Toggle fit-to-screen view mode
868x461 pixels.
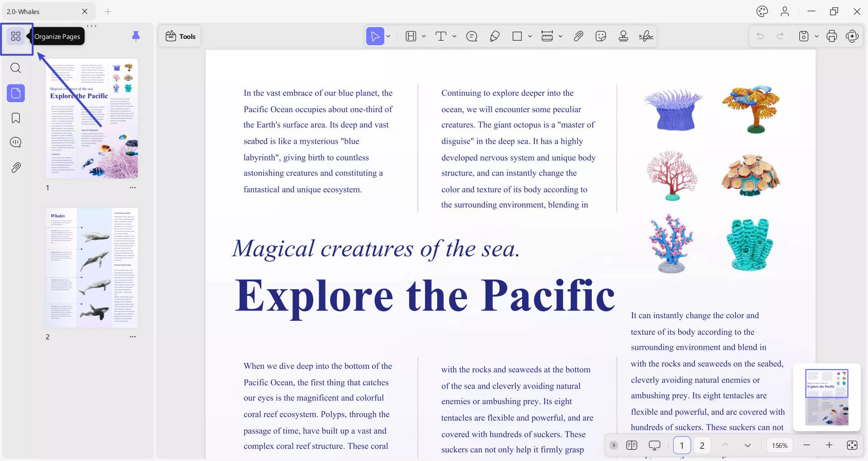pyautogui.click(x=852, y=445)
